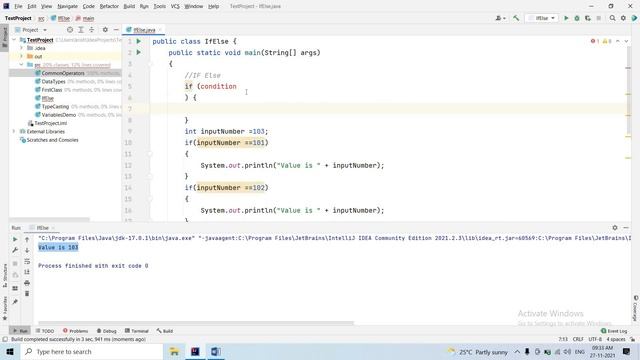Open the Windows Start menu
Viewport: 640px width, 360px height.
point(10,351)
